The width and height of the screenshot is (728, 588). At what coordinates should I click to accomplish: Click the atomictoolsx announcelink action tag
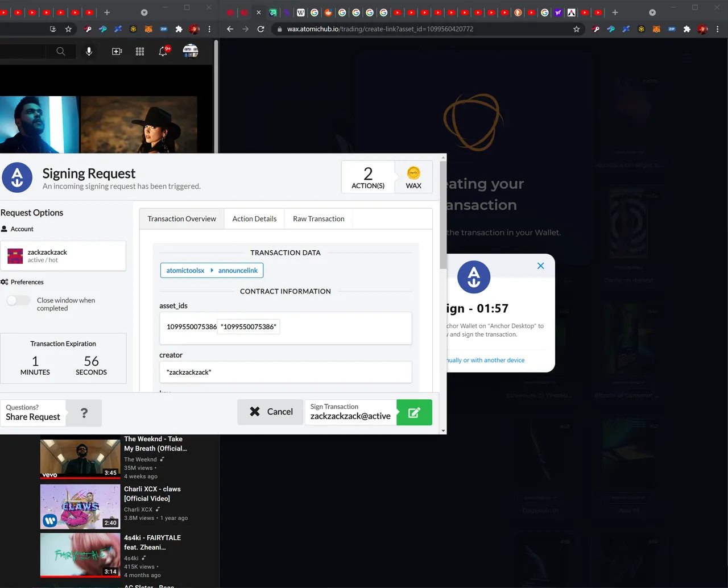coord(212,271)
